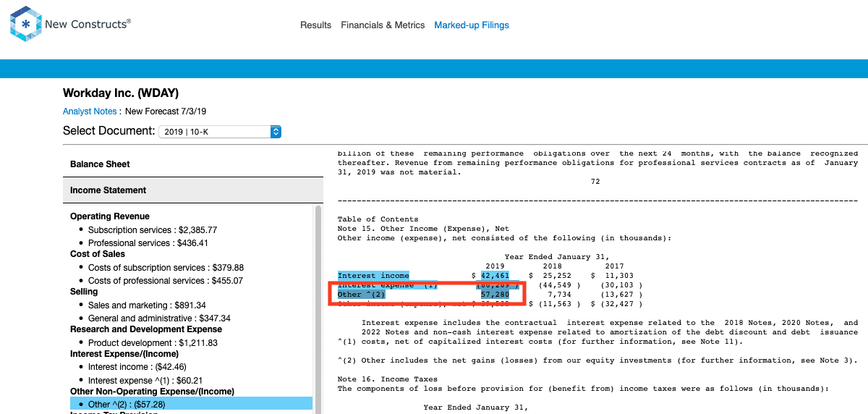
Task: Select Costs of subscription services : $379.88
Action: pos(166,268)
